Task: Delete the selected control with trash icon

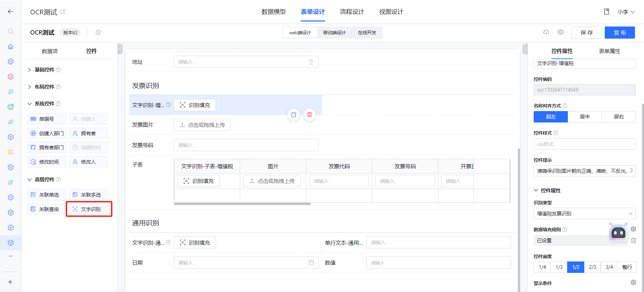Action: click(310, 114)
